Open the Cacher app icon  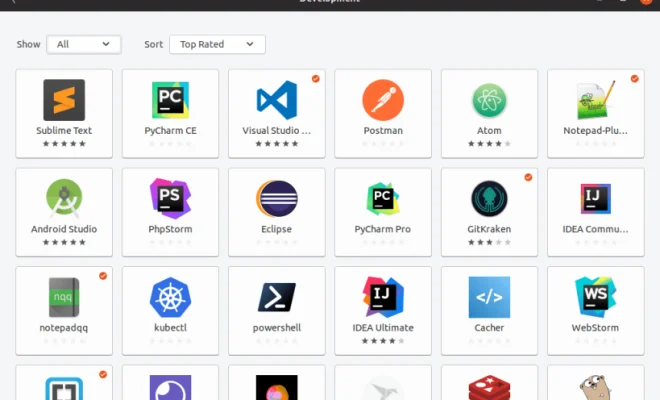coord(489,297)
